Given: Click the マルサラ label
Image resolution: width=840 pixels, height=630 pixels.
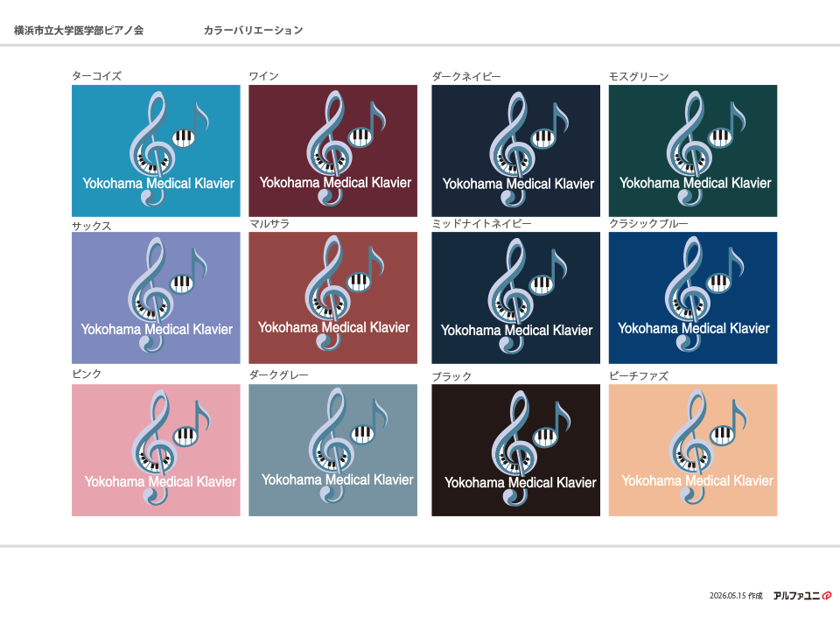Looking at the screenshot, I should point(269,224).
